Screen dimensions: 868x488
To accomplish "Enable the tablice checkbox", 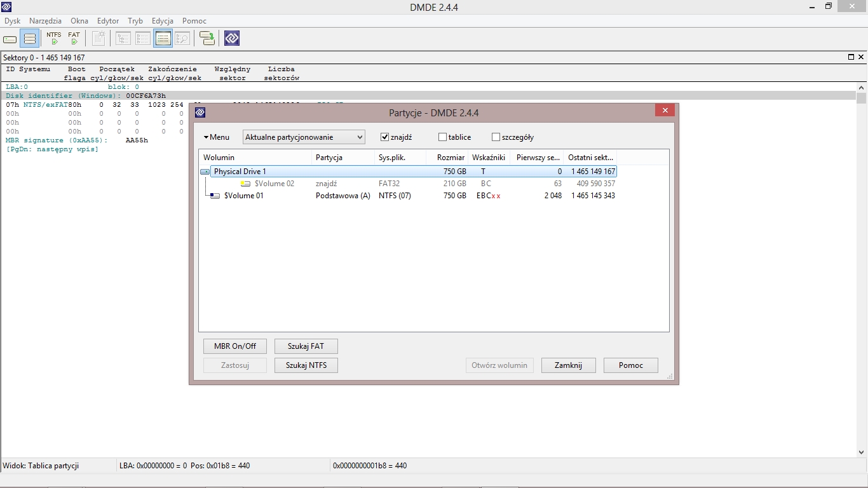I will click(x=442, y=137).
